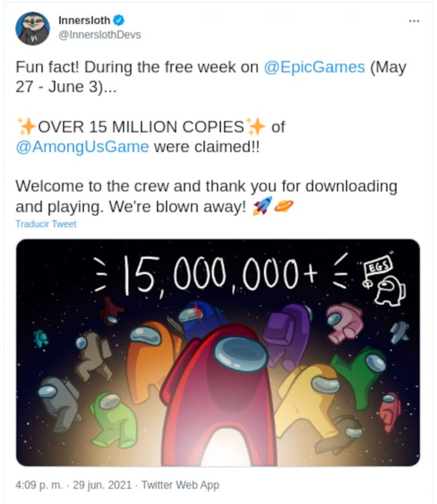The height and width of the screenshot is (504, 437).
Task: Click the Innersloth sloth profile avatar
Action: (x=32, y=28)
